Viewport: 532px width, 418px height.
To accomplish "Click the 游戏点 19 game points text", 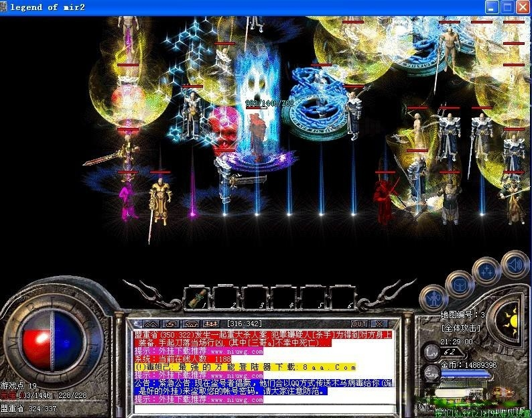I will click(18, 386).
